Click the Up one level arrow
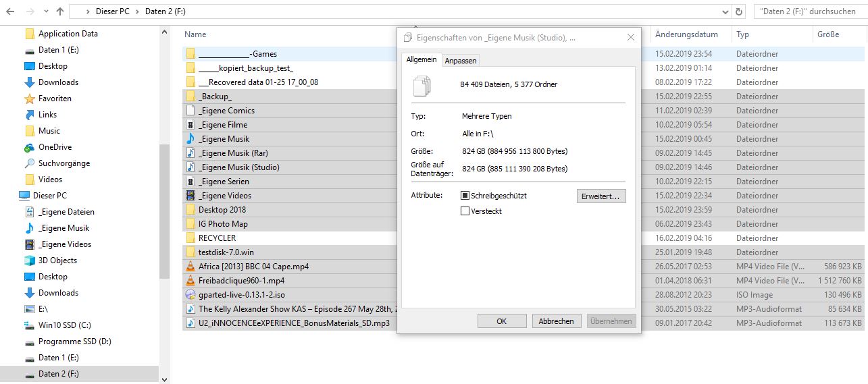 [60, 11]
